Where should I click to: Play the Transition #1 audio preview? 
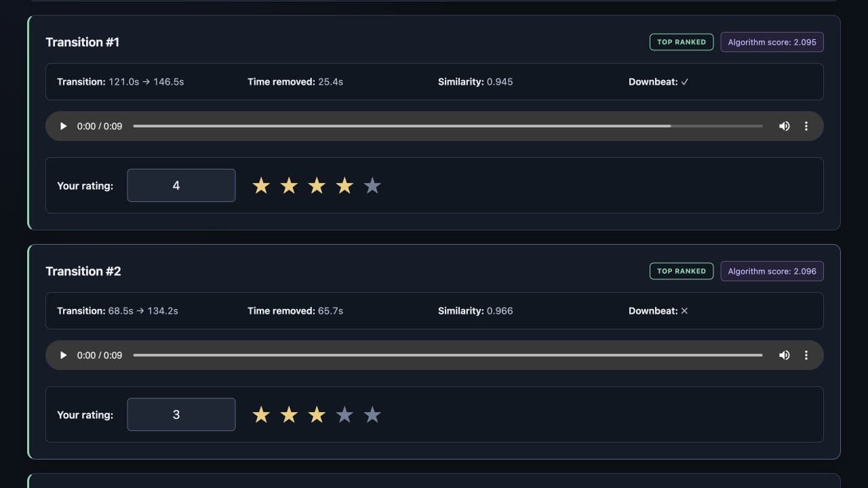tap(63, 126)
